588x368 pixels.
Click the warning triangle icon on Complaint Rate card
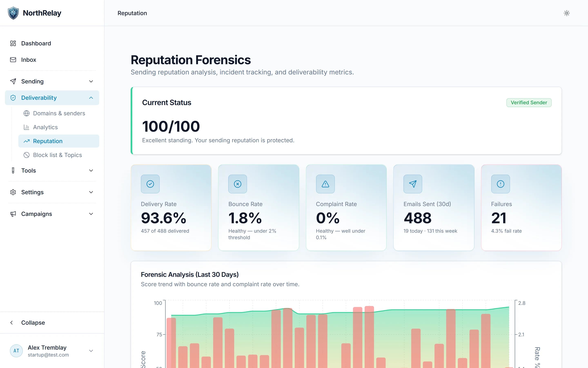point(325,184)
